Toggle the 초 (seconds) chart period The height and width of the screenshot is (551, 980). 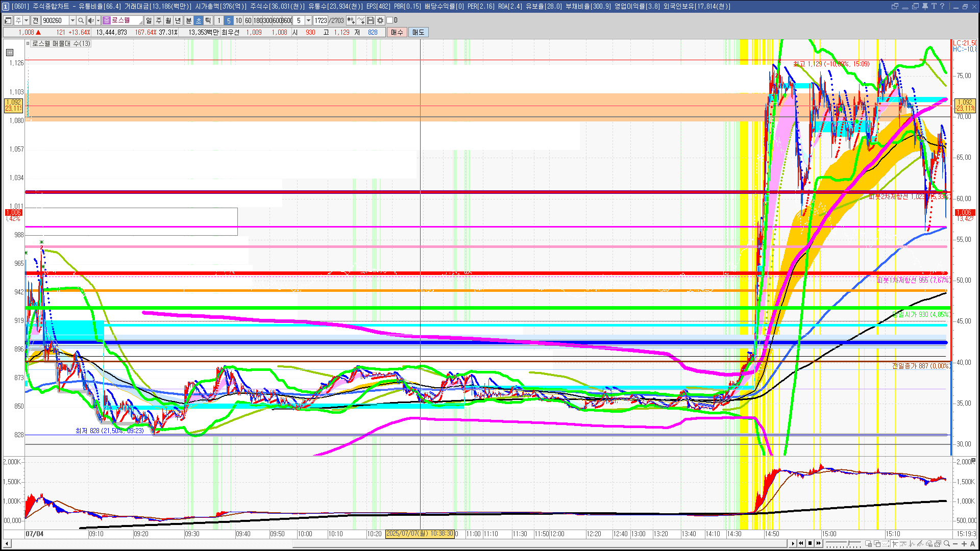(x=199, y=20)
